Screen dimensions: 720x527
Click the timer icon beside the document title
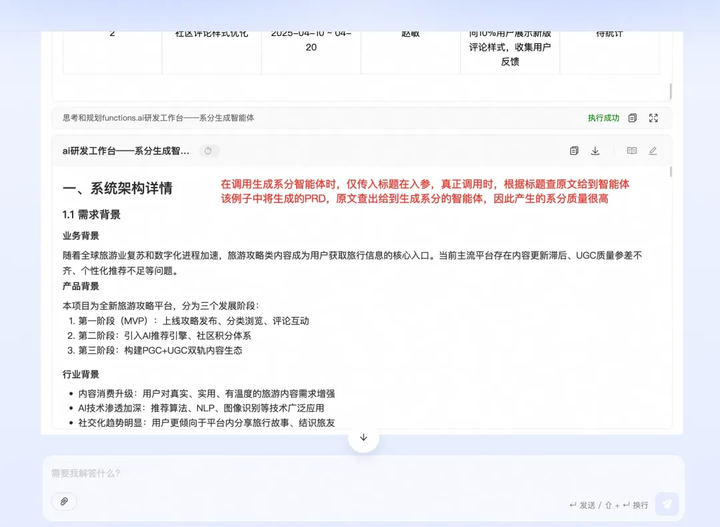(x=208, y=151)
